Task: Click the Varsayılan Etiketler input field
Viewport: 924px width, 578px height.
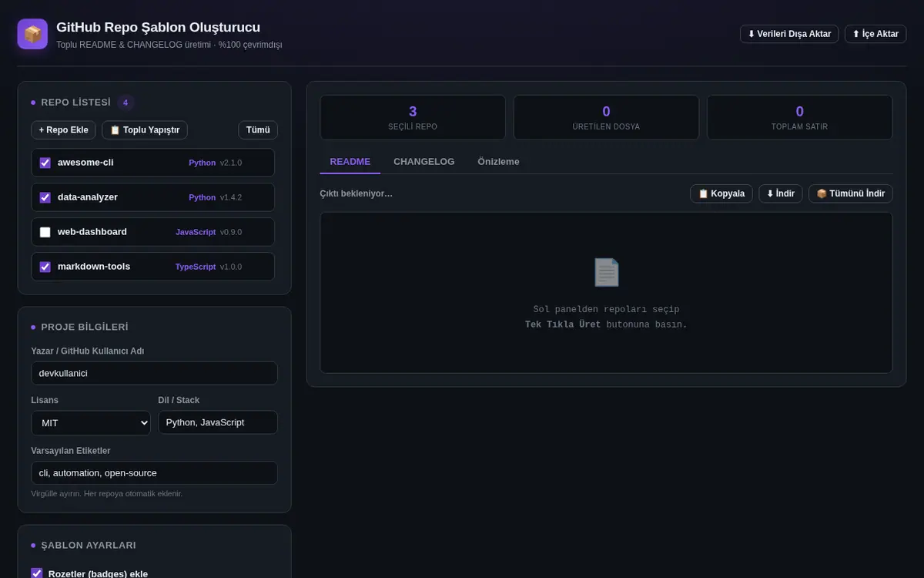Action: pos(154,473)
